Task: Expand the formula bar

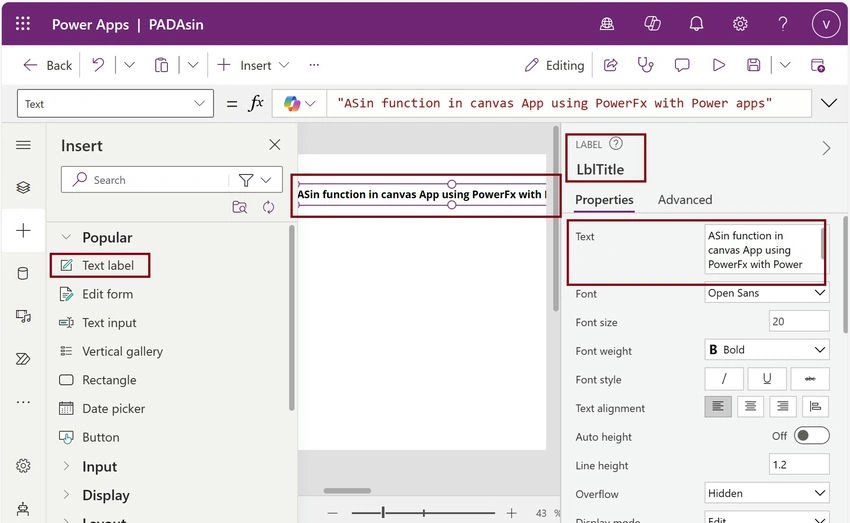Action: 829,103
